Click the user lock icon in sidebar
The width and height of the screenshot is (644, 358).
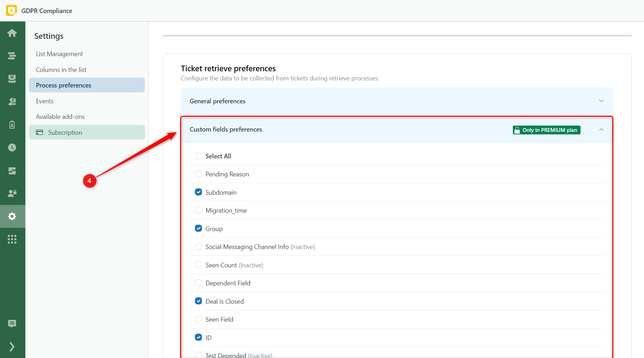12,193
